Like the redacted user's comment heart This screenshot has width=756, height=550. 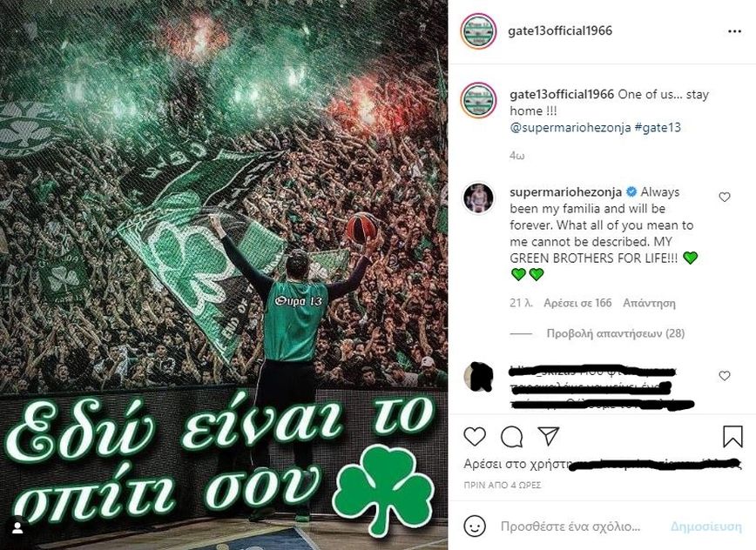pyautogui.click(x=725, y=376)
